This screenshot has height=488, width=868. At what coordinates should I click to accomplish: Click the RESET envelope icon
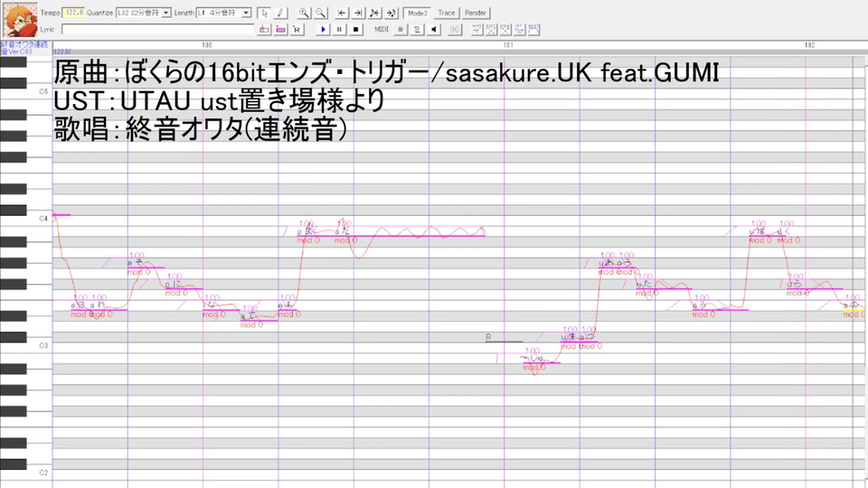tap(533, 29)
